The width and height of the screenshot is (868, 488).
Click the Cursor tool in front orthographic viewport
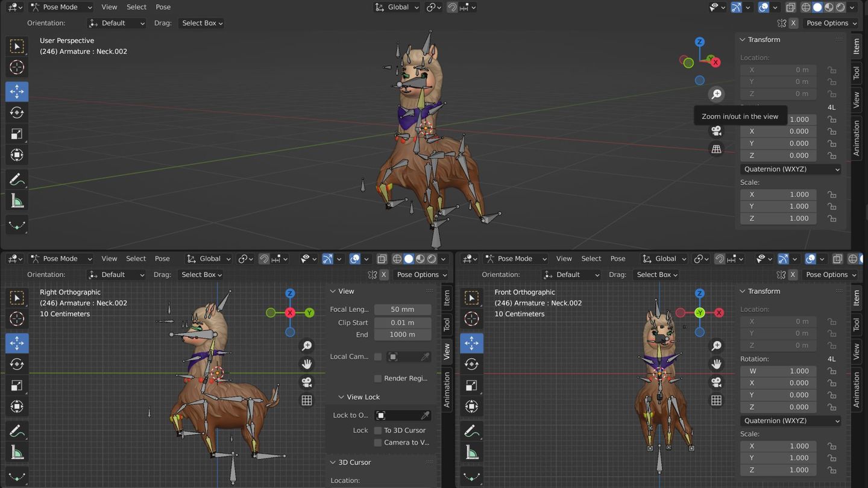click(x=471, y=319)
